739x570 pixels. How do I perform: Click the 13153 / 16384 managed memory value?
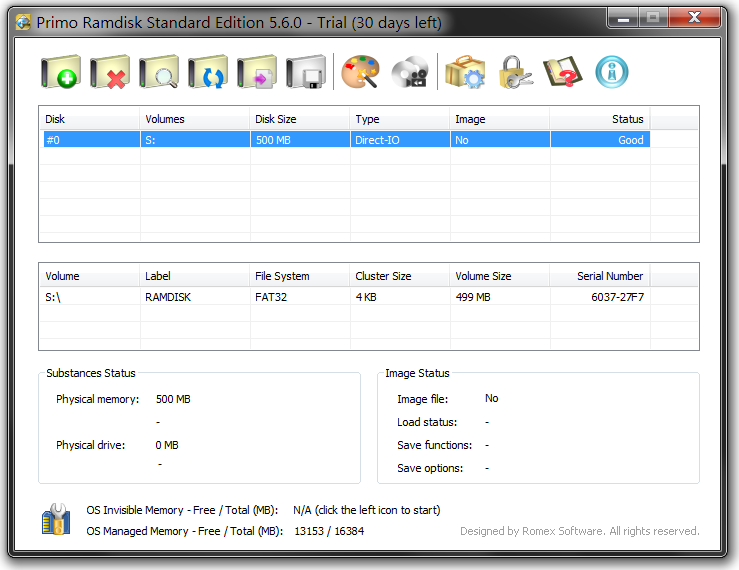329,531
